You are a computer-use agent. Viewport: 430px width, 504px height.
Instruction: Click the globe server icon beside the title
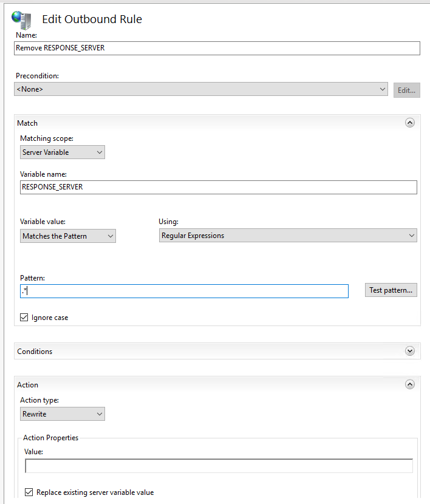coord(21,19)
